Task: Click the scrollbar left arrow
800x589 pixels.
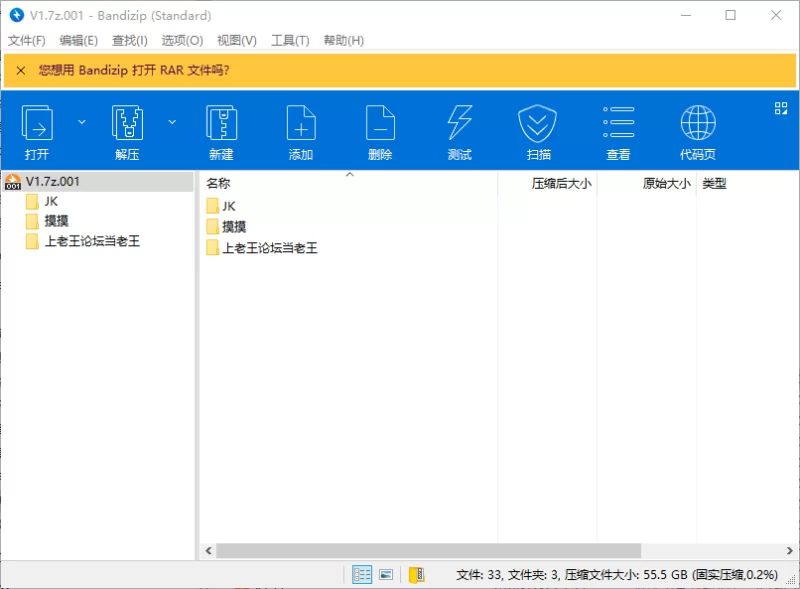Action: click(208, 551)
